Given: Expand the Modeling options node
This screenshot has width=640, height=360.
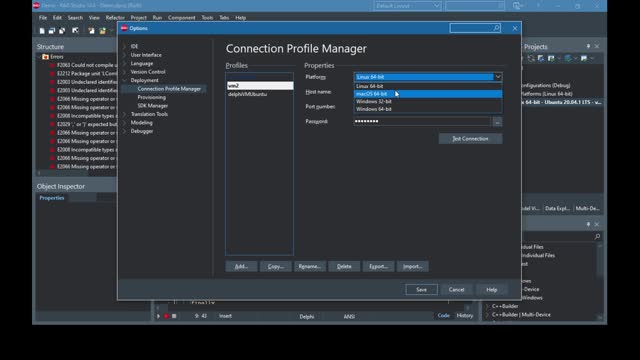Looking at the screenshot, I should pyautogui.click(x=125, y=123).
